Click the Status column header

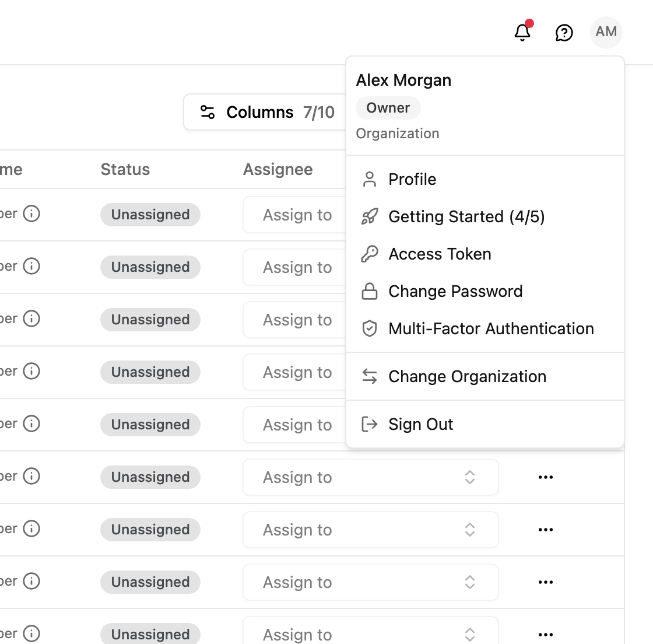tap(125, 170)
